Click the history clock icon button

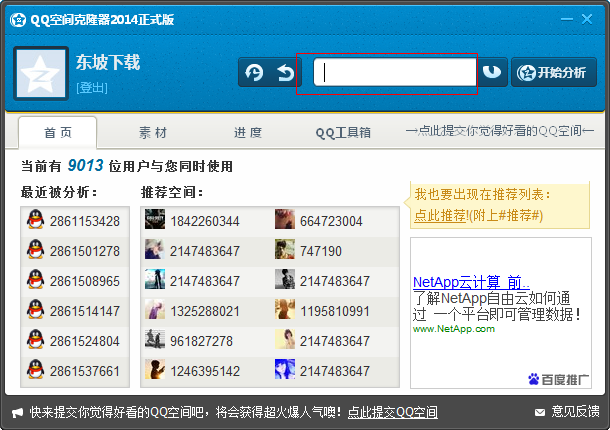(254, 72)
